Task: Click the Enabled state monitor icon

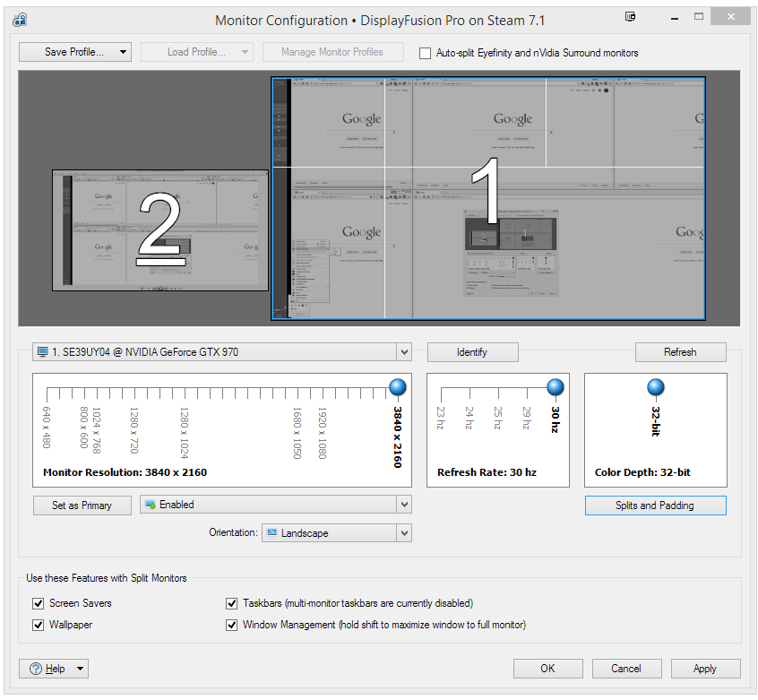Action: (150, 505)
